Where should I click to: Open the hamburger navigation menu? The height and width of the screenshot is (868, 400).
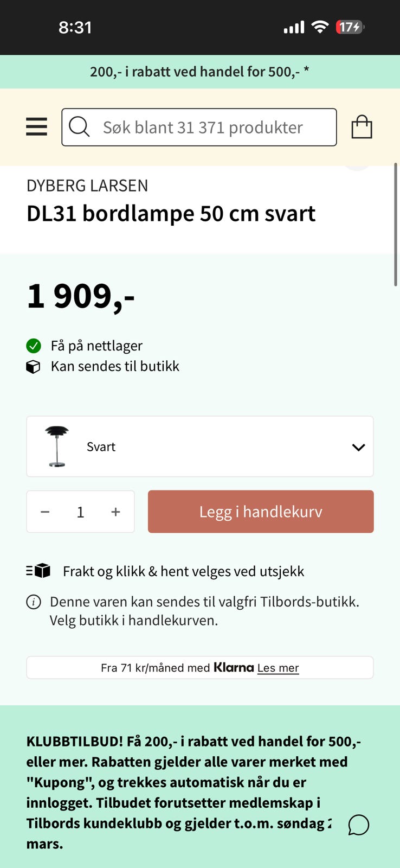point(36,127)
